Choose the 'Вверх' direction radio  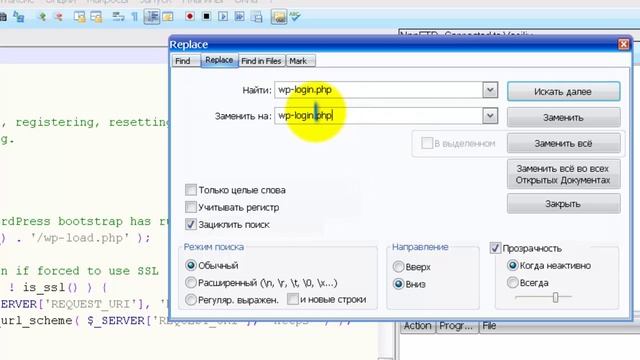click(398, 267)
